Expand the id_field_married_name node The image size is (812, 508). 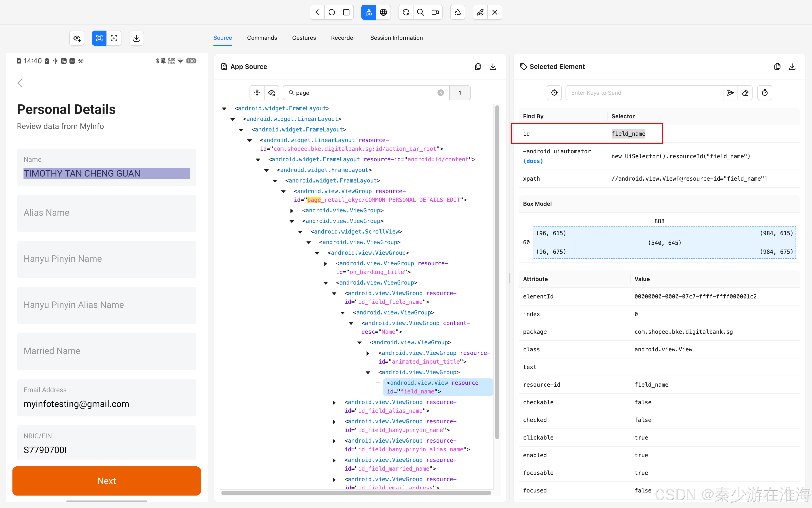coord(334,460)
